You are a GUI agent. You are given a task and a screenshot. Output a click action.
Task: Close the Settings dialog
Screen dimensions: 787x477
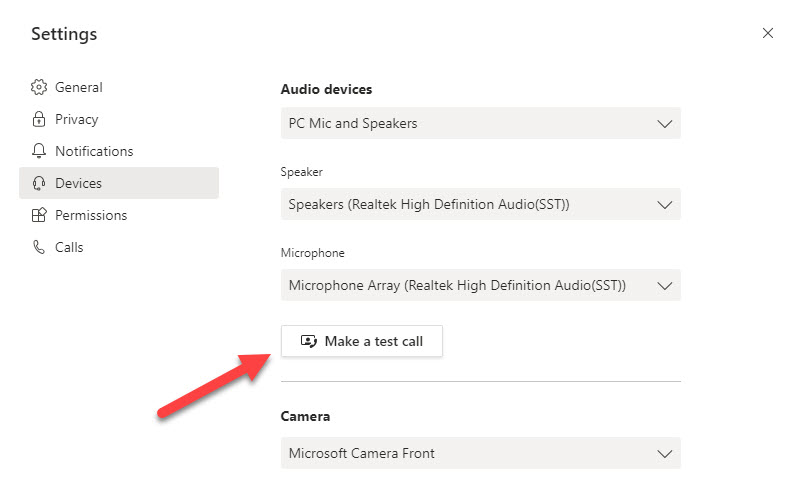(768, 33)
